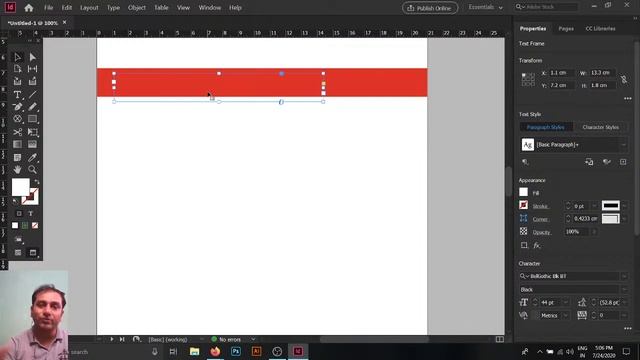Select the Scissors tool
Viewport: 640px width, 360px height.
tap(18, 132)
